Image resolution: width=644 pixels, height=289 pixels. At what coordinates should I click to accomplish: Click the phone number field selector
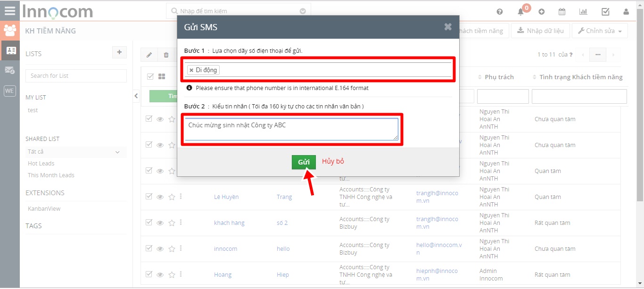[318, 70]
